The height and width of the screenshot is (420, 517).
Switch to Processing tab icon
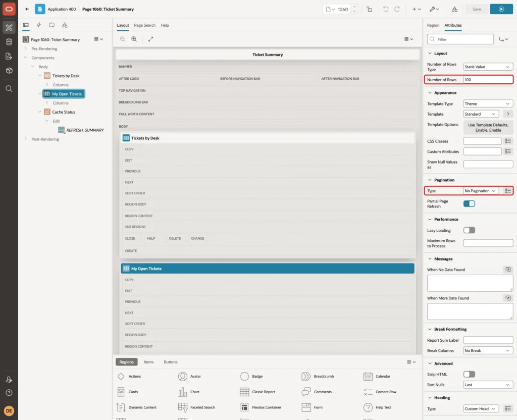[51, 25]
